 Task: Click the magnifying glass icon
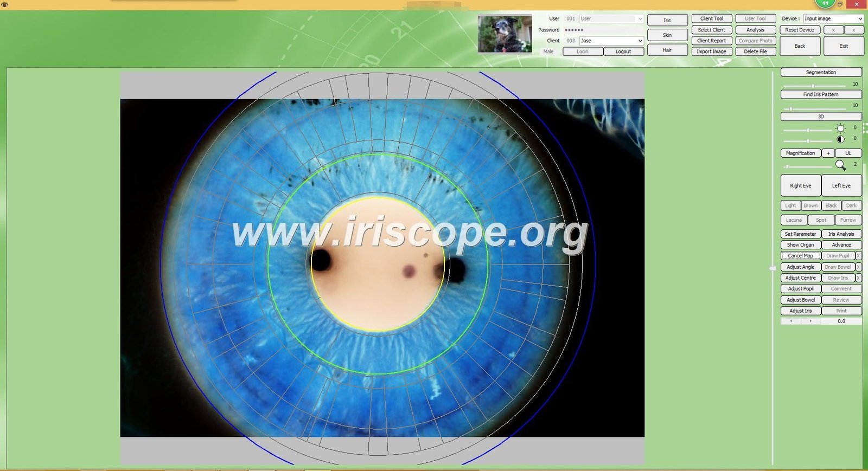840,165
